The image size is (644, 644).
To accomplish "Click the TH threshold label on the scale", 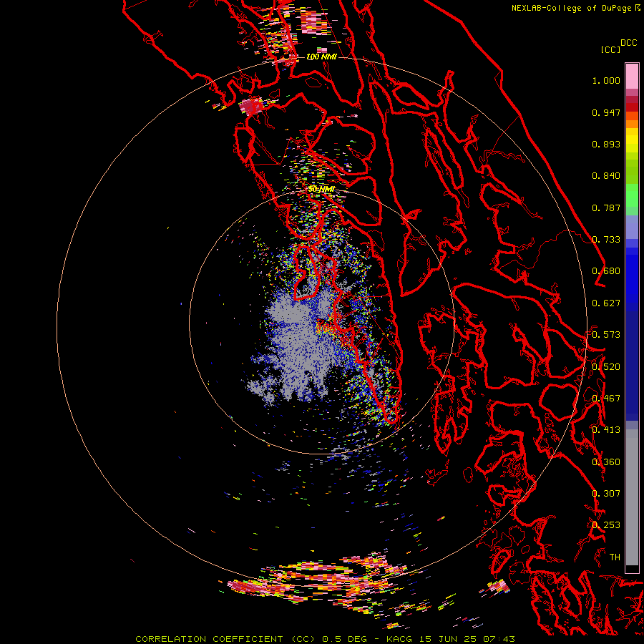I will pos(615,557).
